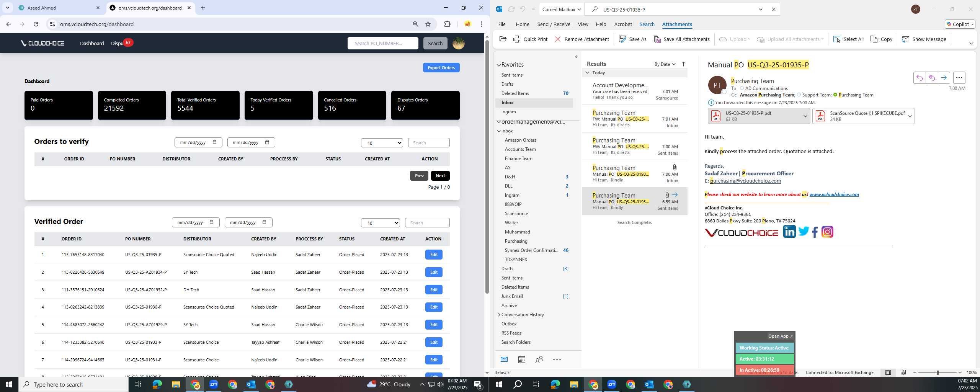Open the 7:01 AM Account Development email

tap(634, 91)
